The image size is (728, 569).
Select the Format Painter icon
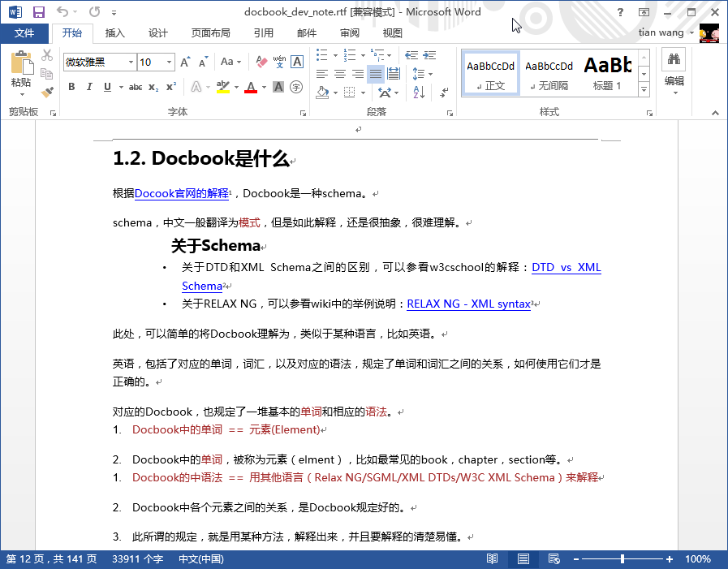click(46, 92)
